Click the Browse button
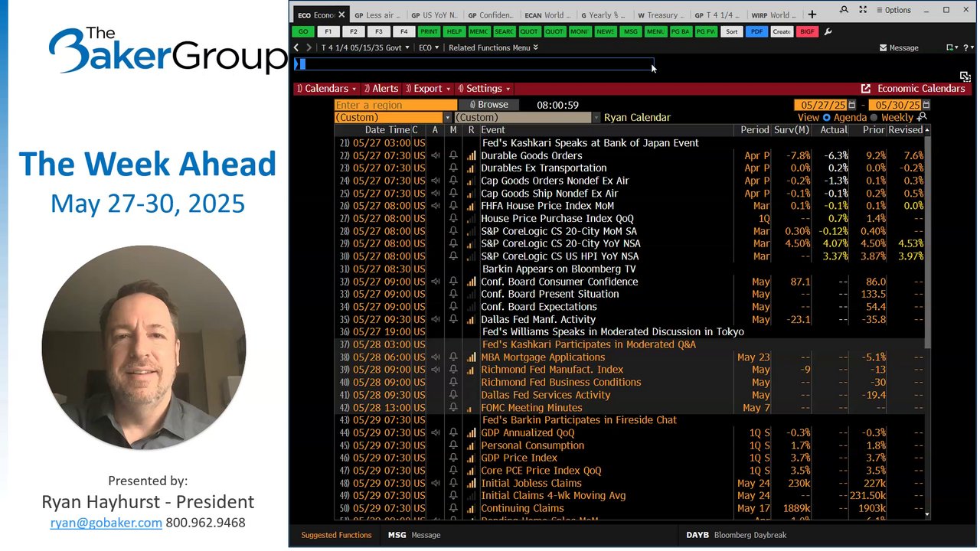 488,105
